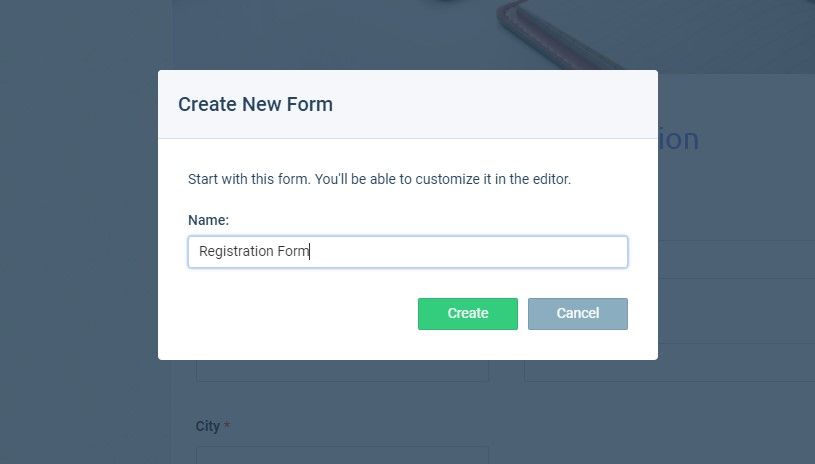Viewport: 815px width, 464px height.
Task: Select the City text field below label
Action: 343,455
